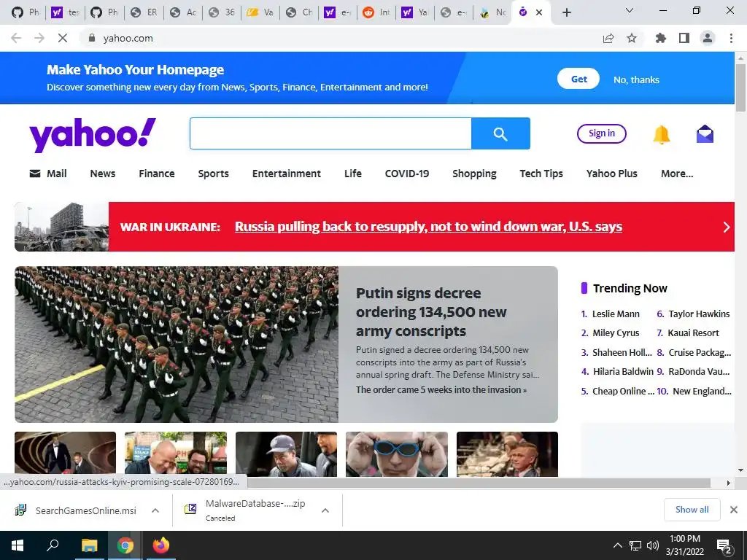The image size is (747, 560).
Task: Focus the Yahoo search input field
Action: [330, 133]
